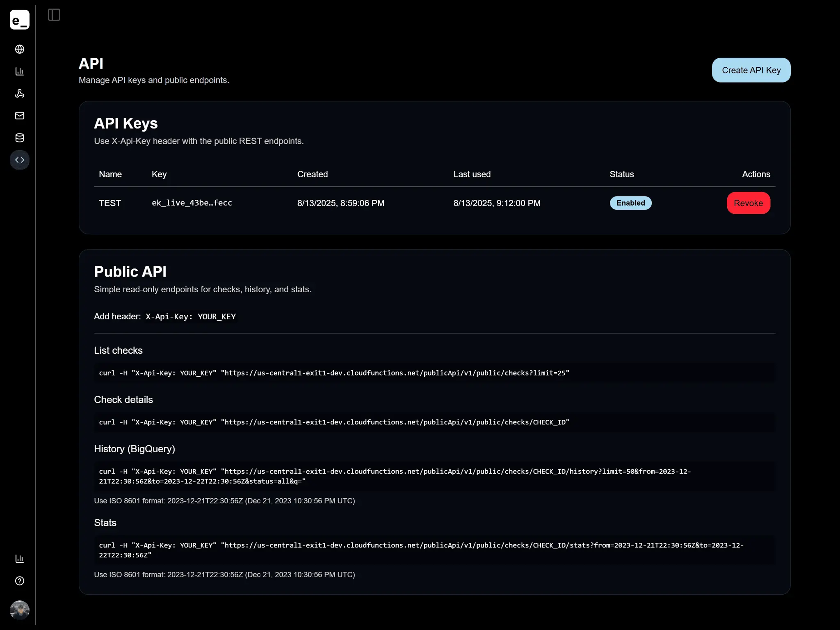The image size is (840, 630).
Task: Click the API Keys section heading
Action: [x=126, y=124]
